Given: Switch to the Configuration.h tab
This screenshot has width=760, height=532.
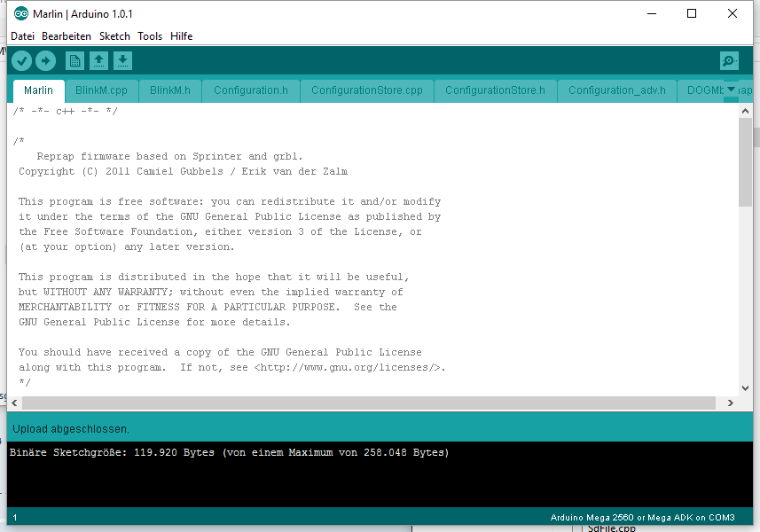Looking at the screenshot, I should [251, 90].
